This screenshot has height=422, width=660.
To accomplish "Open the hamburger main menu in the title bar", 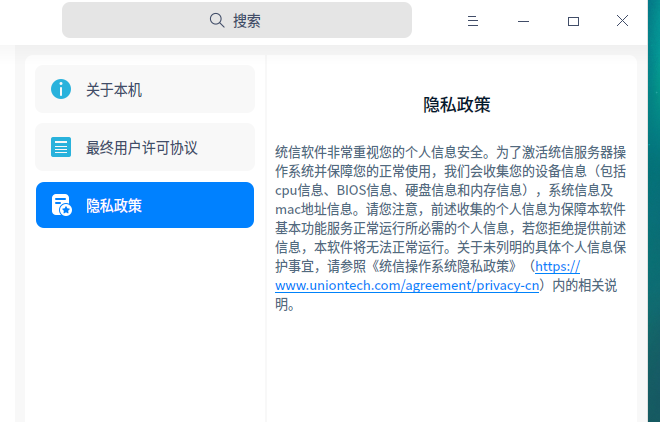I will pyautogui.click(x=473, y=21).
